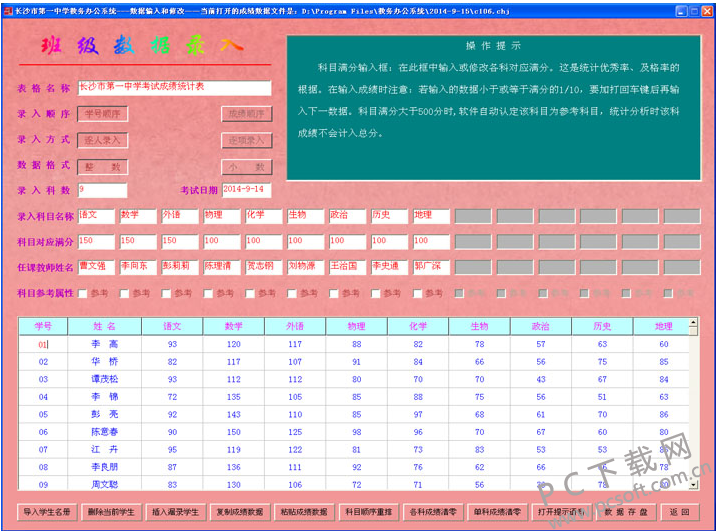
Task: Click name cell 华 侨
Action: tap(104, 362)
